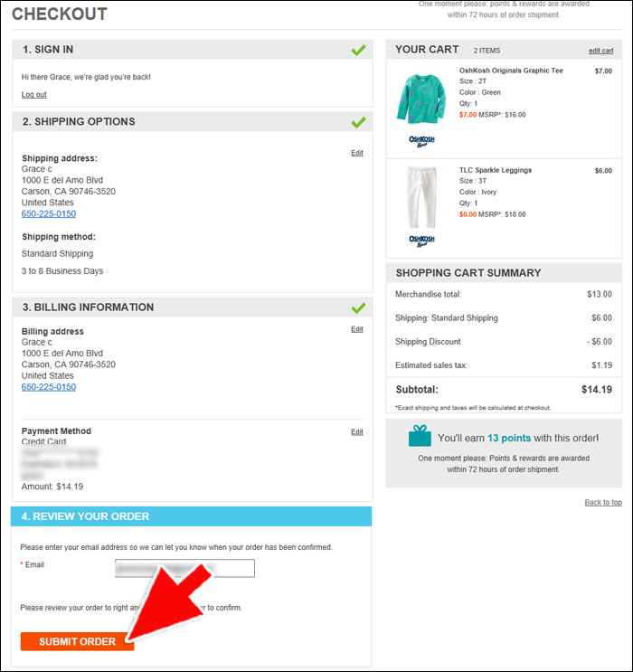Click the Email input field
Image resolution: width=633 pixels, height=672 pixels.
(184, 568)
